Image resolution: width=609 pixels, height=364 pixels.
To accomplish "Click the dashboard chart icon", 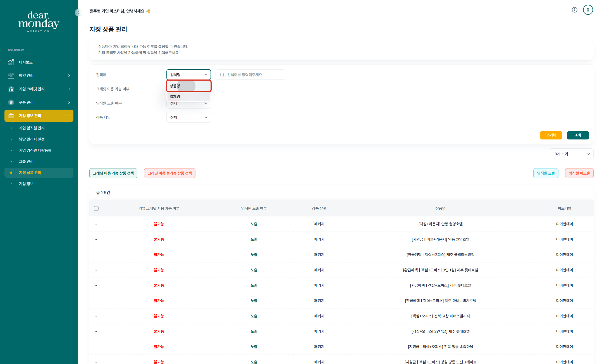I will (x=11, y=62).
